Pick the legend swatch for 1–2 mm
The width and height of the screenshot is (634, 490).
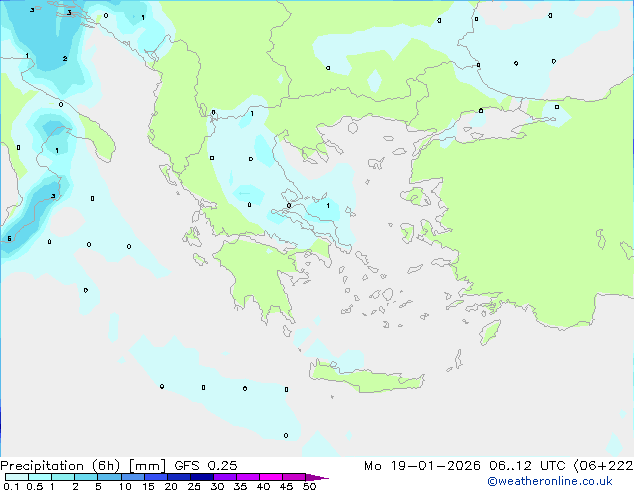click(63, 477)
